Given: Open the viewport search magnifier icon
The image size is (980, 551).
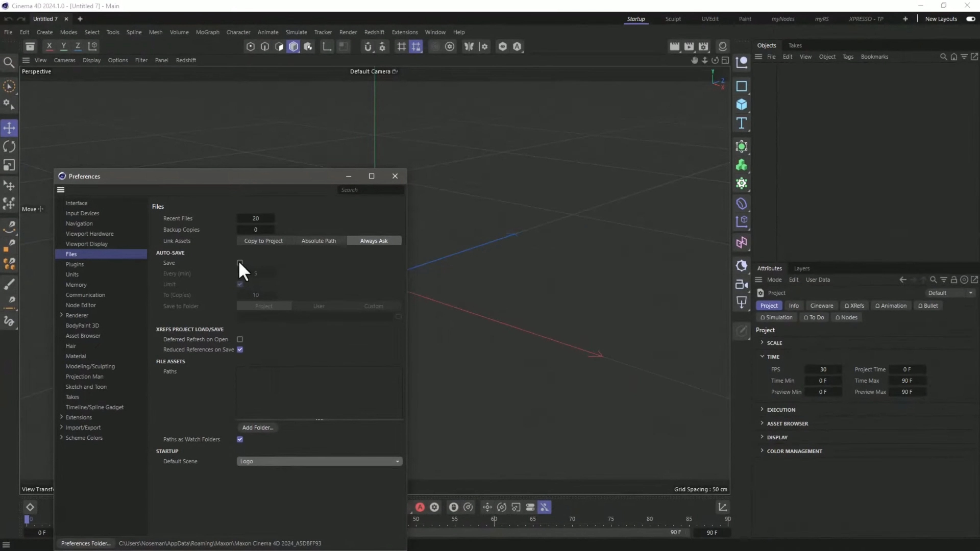Looking at the screenshot, I should pos(9,63).
